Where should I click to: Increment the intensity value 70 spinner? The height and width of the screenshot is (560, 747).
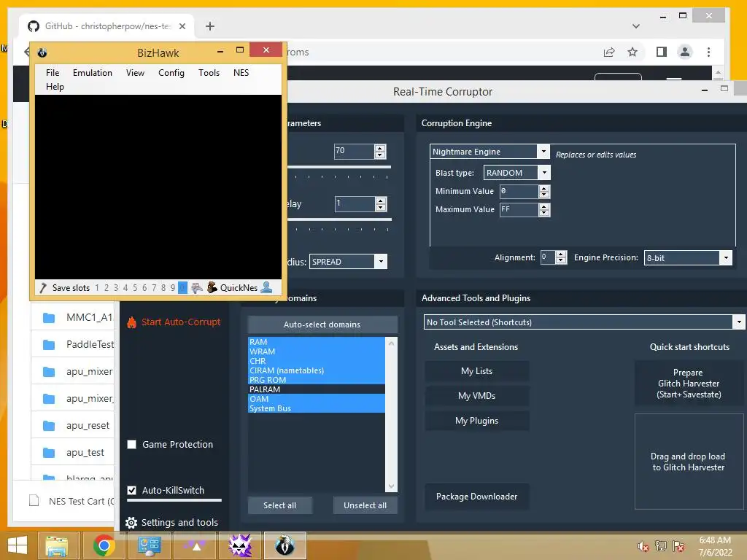coord(379,148)
